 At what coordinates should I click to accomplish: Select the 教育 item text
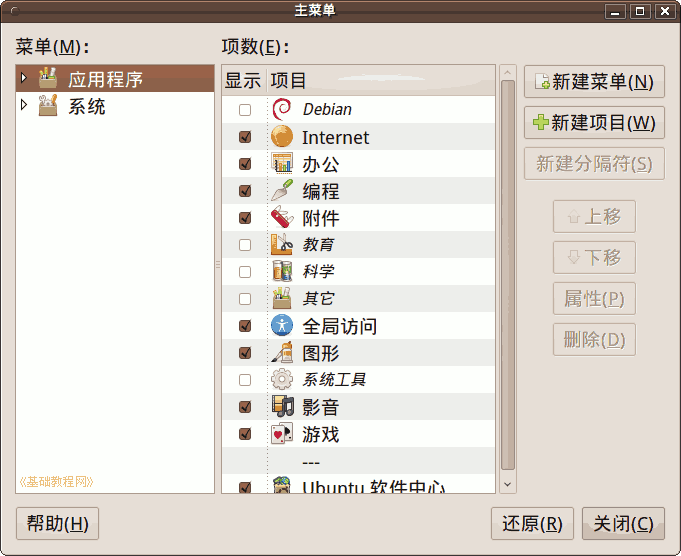point(318,245)
